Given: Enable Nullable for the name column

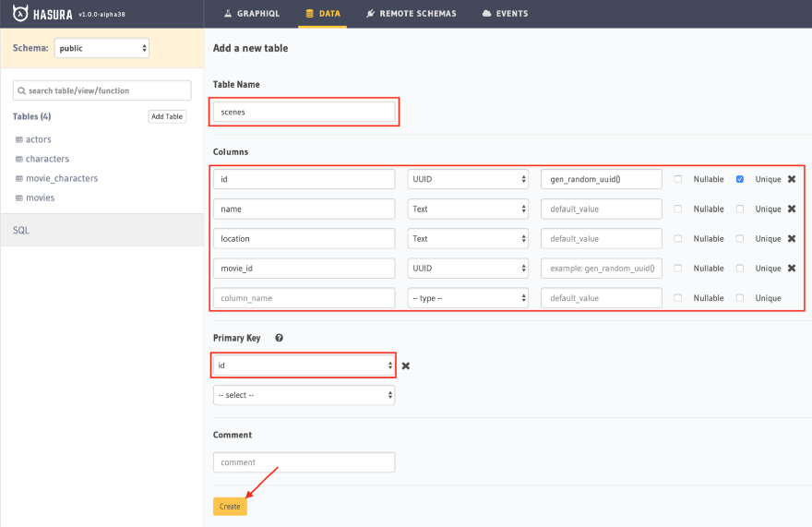Looking at the screenshot, I should (x=678, y=209).
